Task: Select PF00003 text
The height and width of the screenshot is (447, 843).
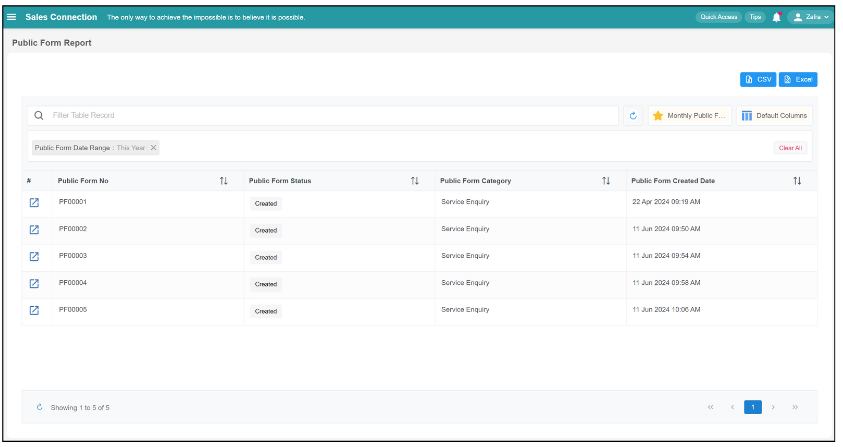Action: pyautogui.click(x=73, y=256)
